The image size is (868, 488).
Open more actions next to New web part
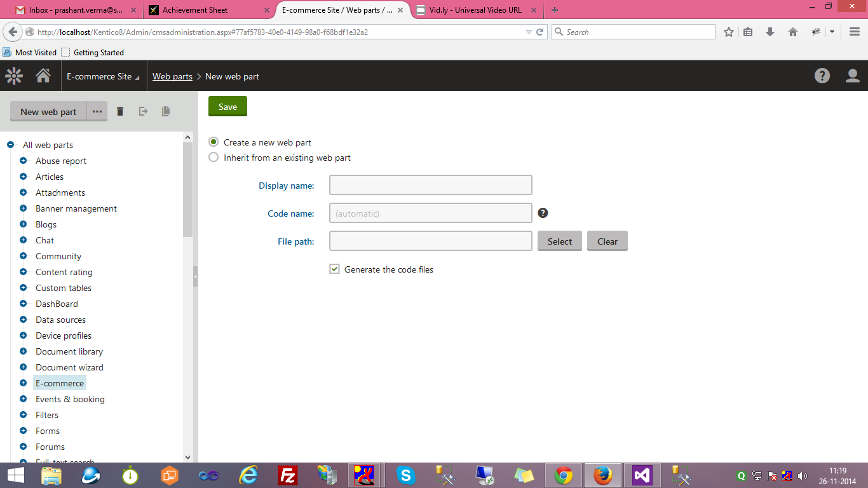point(97,111)
